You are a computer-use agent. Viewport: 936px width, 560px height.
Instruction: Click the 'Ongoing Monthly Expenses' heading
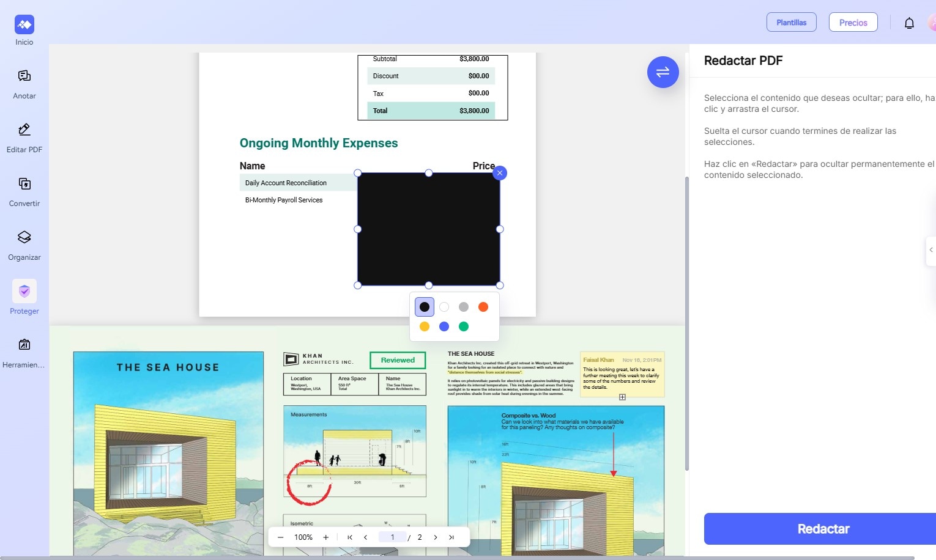pos(319,143)
